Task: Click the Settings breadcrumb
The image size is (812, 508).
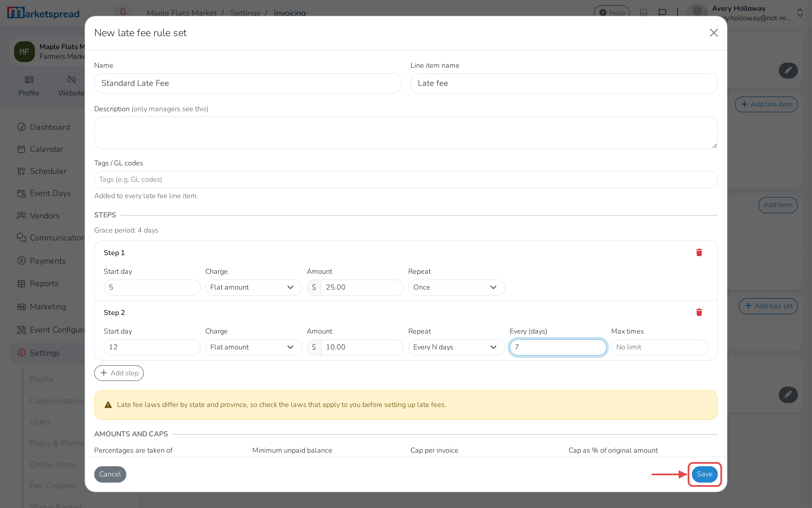Action: tap(245, 13)
